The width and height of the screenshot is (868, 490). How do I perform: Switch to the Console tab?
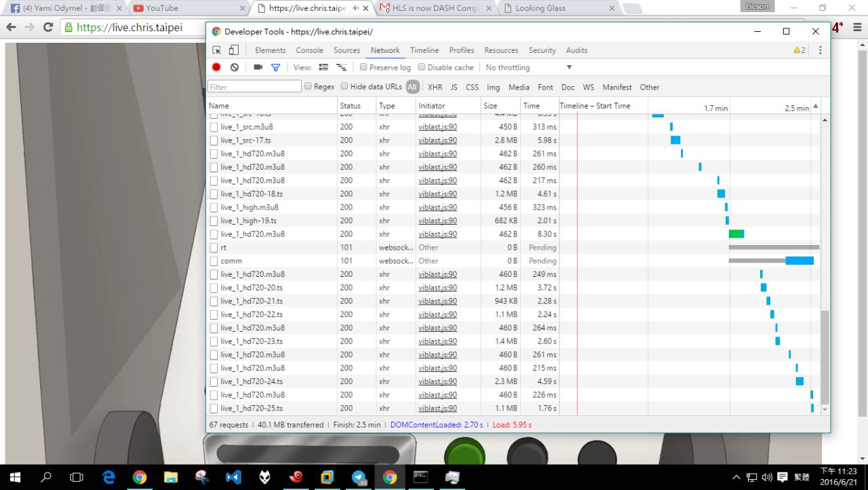pos(309,50)
